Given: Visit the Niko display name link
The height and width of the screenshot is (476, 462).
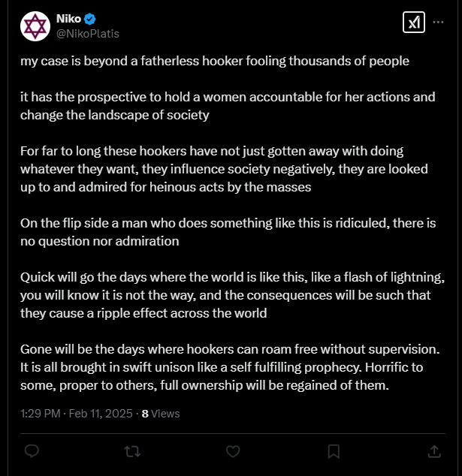Looking at the screenshot, I should tap(68, 19).
